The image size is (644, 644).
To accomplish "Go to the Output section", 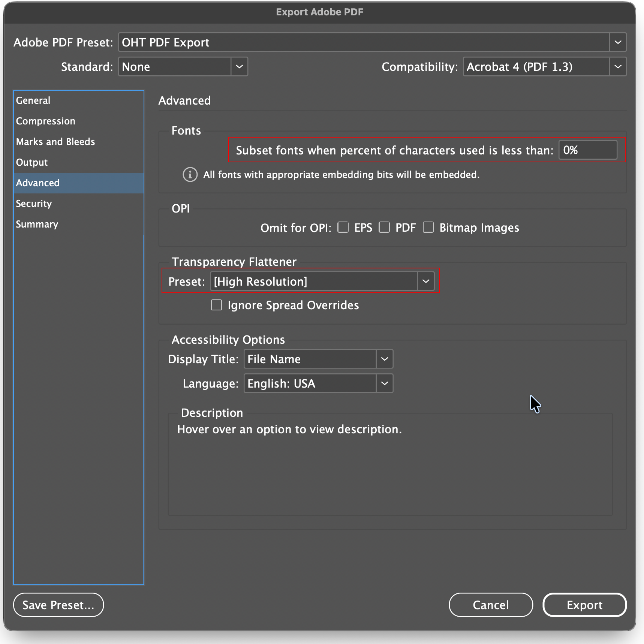I will click(x=32, y=162).
